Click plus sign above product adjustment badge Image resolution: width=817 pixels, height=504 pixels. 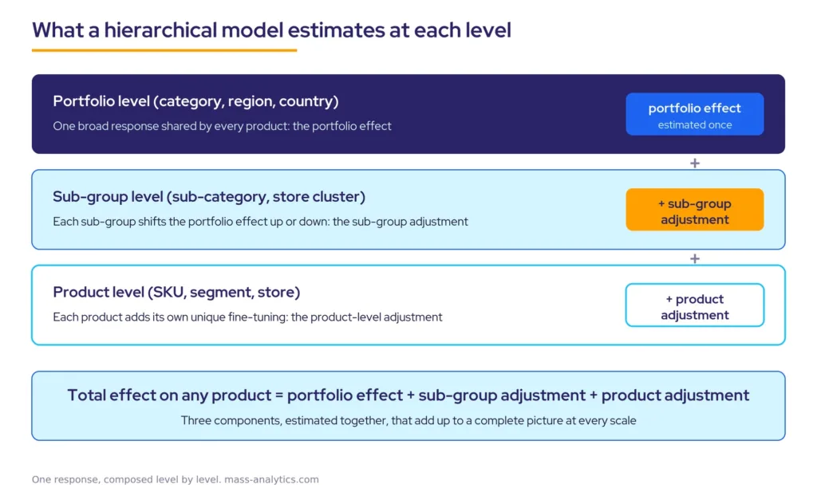pyautogui.click(x=695, y=258)
